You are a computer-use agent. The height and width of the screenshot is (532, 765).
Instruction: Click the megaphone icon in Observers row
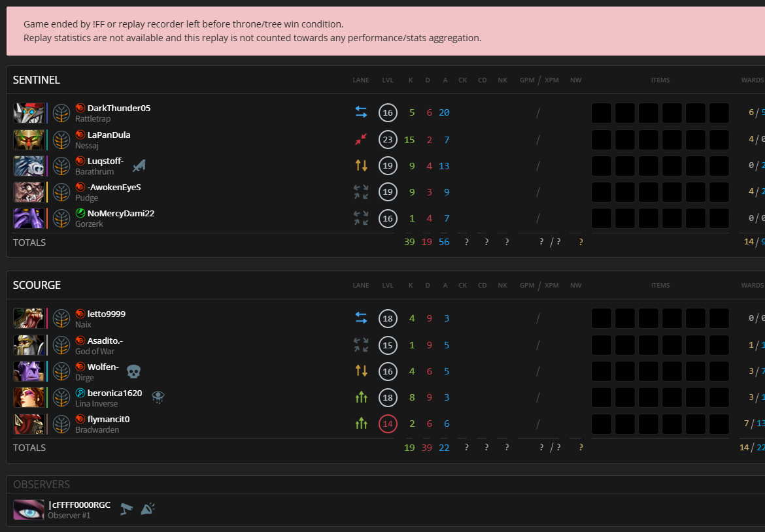tap(148, 508)
